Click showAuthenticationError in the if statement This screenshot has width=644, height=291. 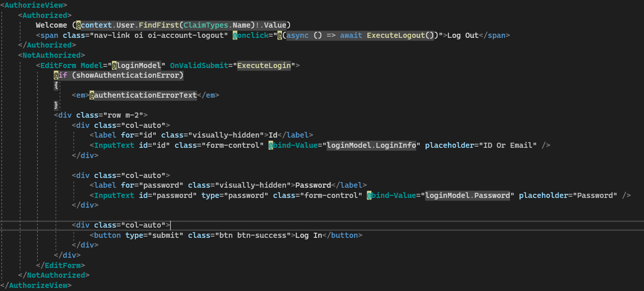[128, 75]
